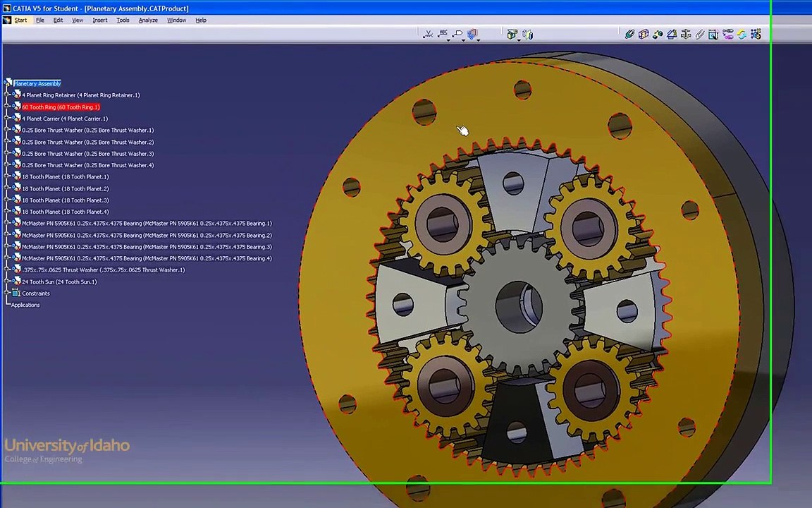812x508 pixels.
Task: Click the Change Constraint icon
Action: click(x=742, y=34)
